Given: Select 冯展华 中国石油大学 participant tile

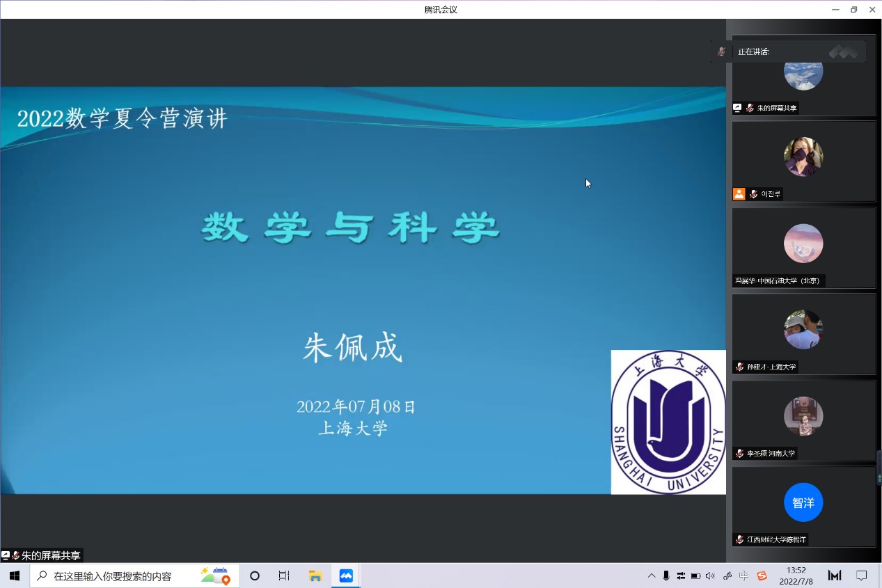Looking at the screenshot, I should pyautogui.click(x=803, y=248).
